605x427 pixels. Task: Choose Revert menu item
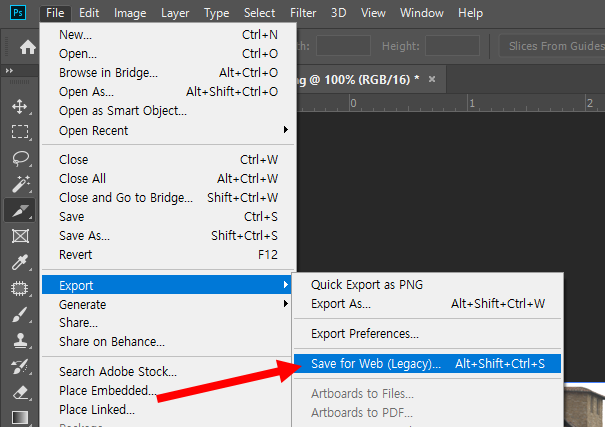pos(169,255)
